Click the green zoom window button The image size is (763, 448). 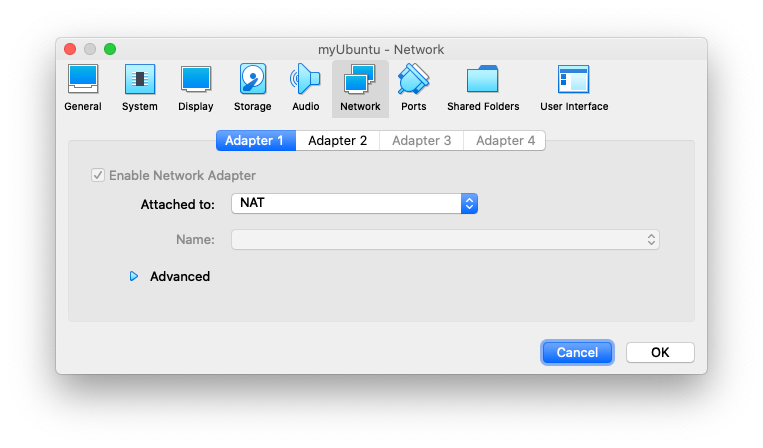click(110, 49)
